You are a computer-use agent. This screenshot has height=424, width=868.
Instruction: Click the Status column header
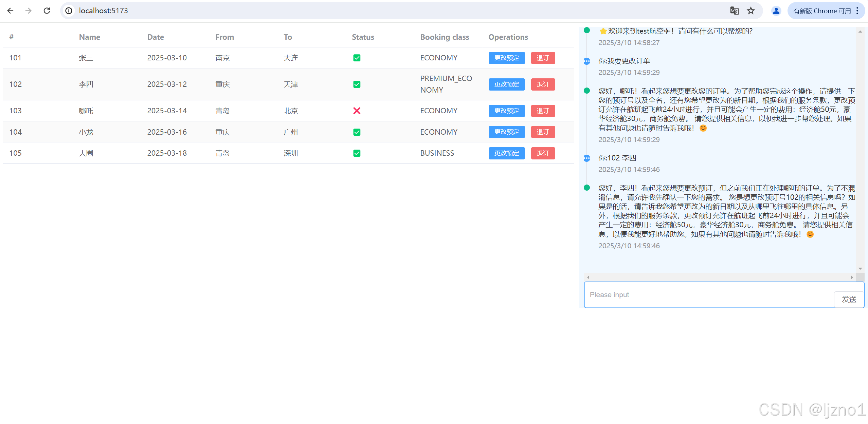[x=363, y=37]
